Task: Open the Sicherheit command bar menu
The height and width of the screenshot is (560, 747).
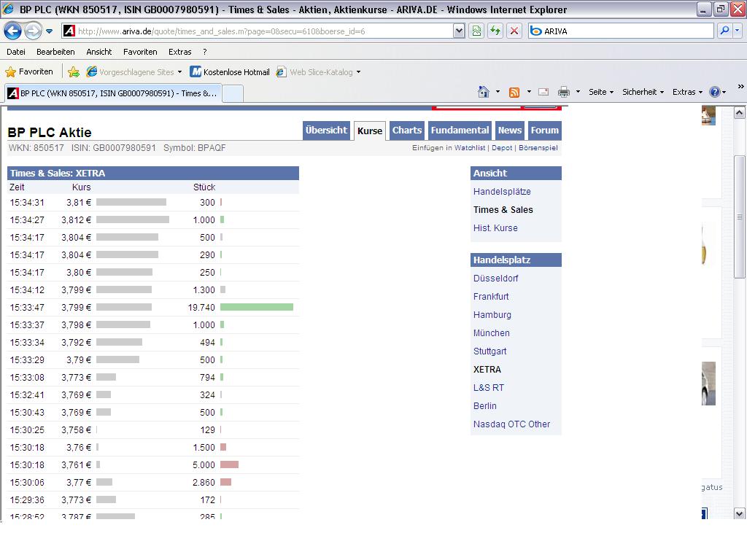Action: (643, 92)
